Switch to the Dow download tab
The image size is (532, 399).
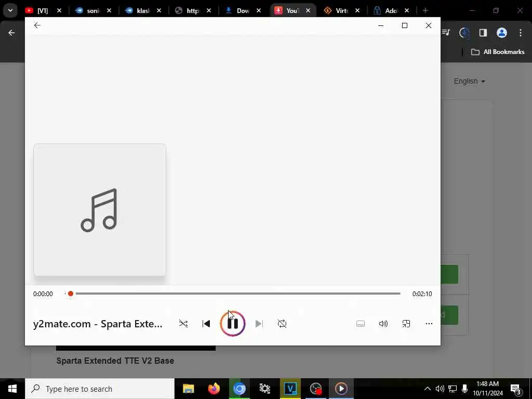(x=237, y=10)
